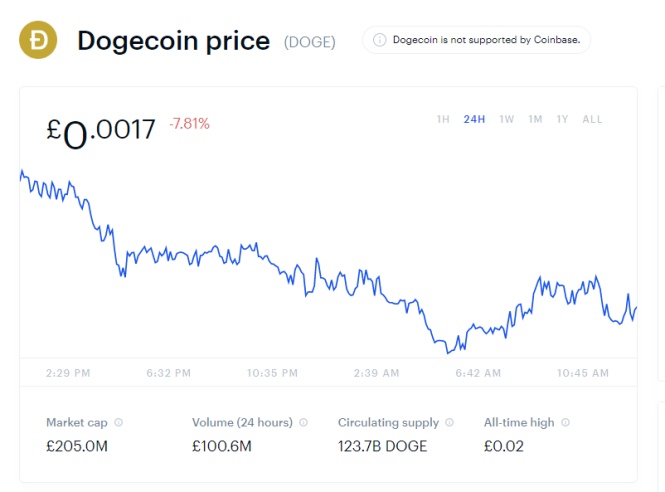Click the £0.0017 current price
Screen dimensions: 665x492
101,131
